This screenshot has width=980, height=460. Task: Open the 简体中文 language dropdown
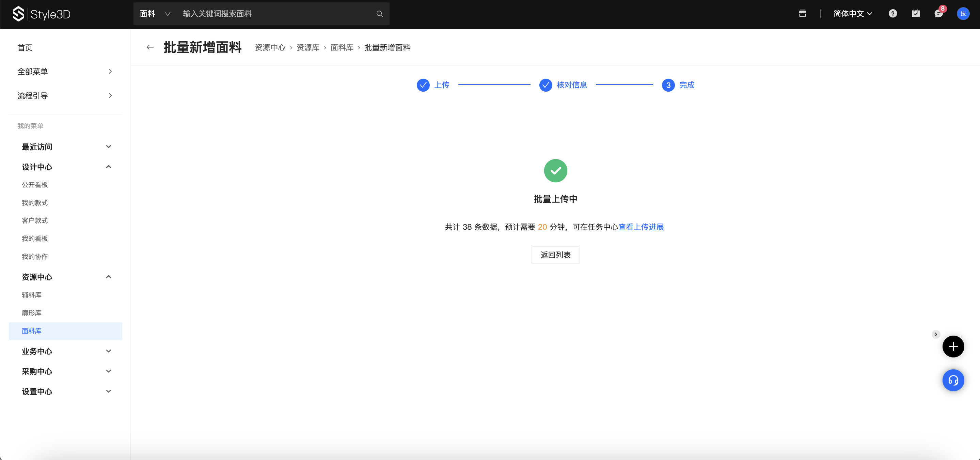tap(852, 14)
